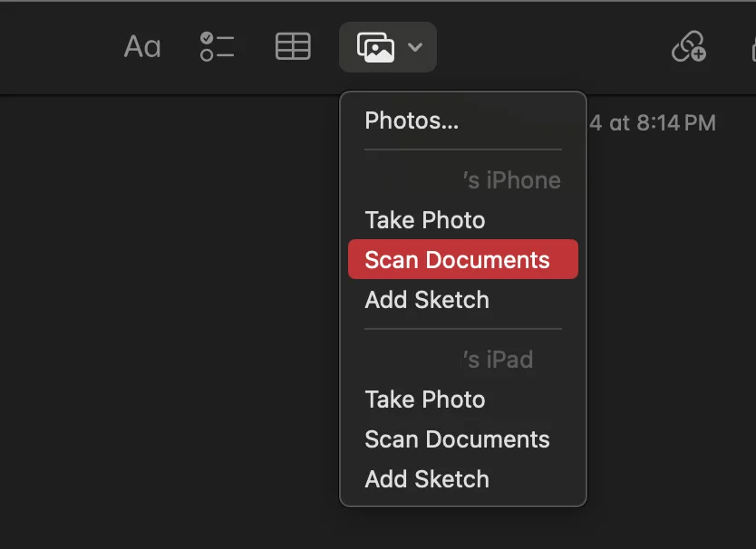This screenshot has width=756, height=549.
Task: Click the add link icon
Action: (688, 47)
